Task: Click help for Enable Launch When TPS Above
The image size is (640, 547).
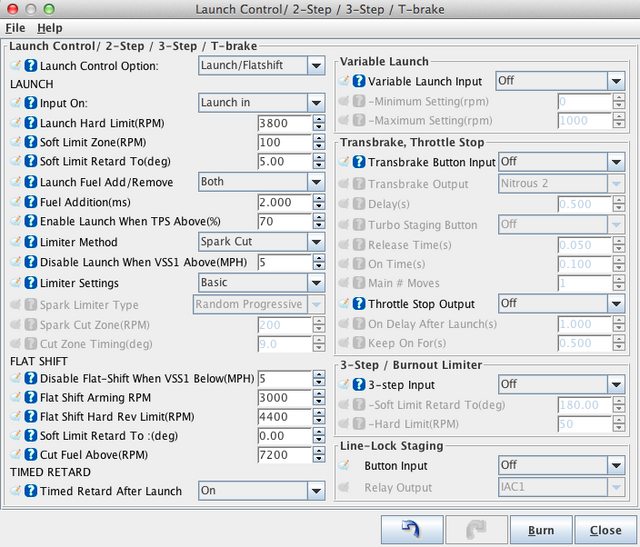Action: pyautogui.click(x=31, y=221)
